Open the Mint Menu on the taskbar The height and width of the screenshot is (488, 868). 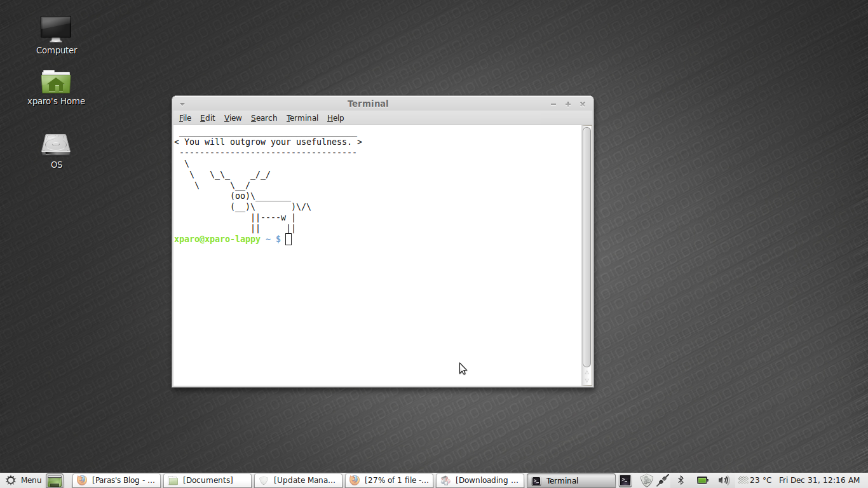(x=23, y=480)
